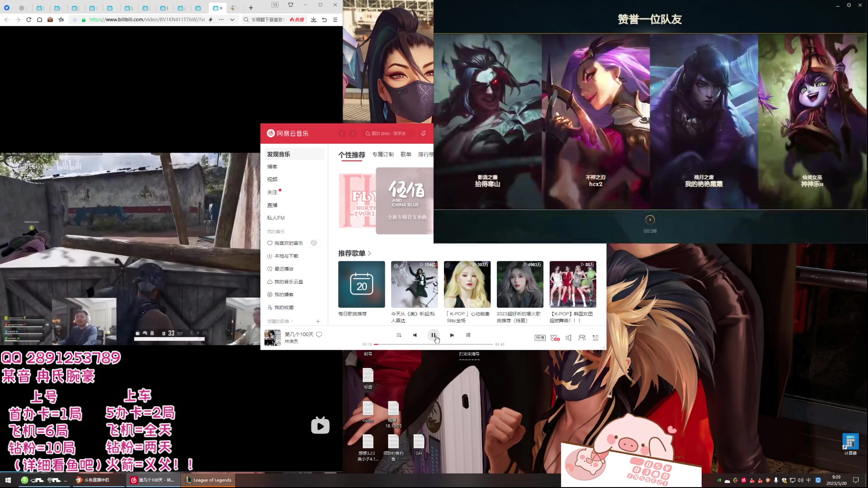Image resolution: width=868 pixels, height=488 pixels.
Task: Add a new playlist with plus icon
Action: pos(318,321)
